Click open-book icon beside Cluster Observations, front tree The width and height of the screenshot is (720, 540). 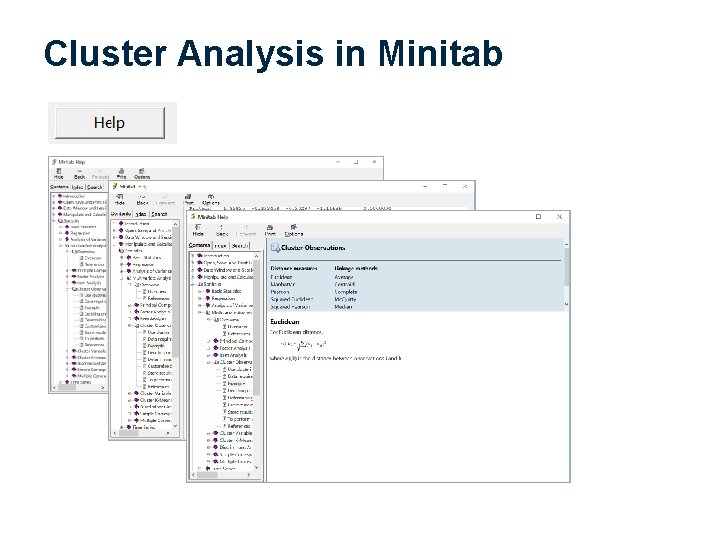(216, 362)
